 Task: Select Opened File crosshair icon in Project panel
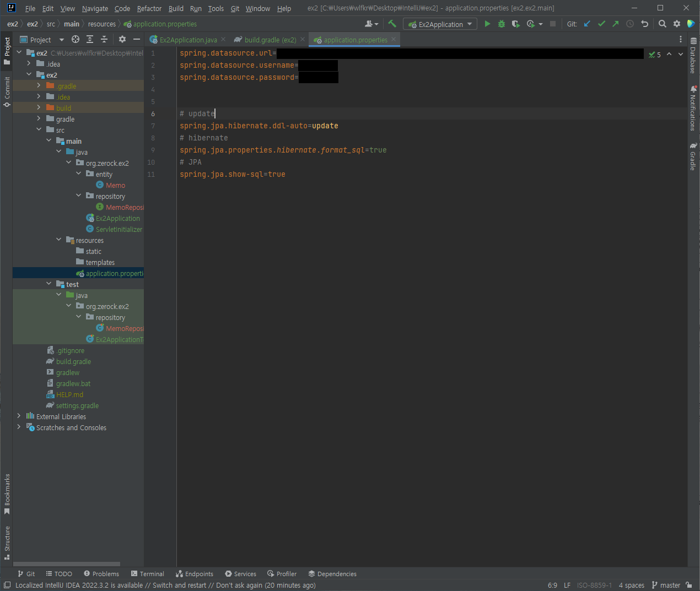point(76,39)
